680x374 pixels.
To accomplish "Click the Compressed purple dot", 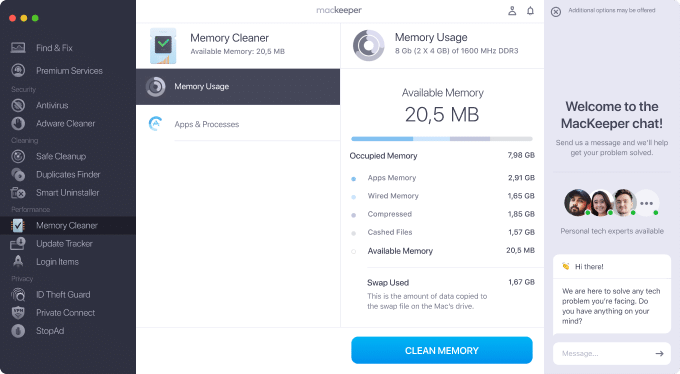I will click(x=353, y=215).
